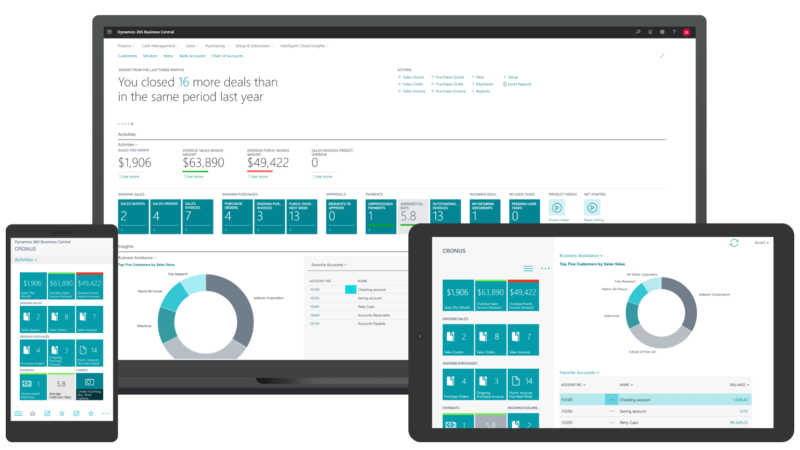Image resolution: width=800 pixels, height=450 pixels.
Task: Open Unprocessed Payments tile on phone
Action: [x=33, y=387]
